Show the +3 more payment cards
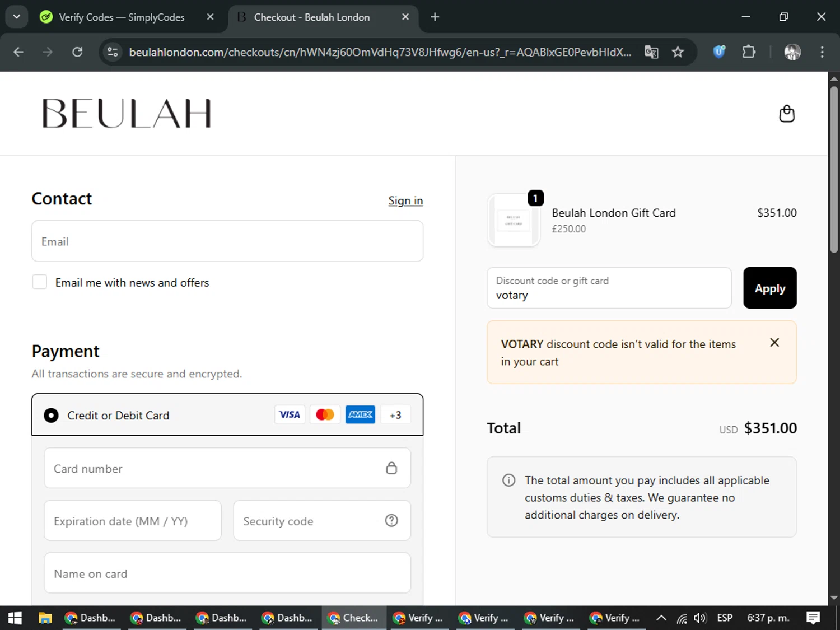This screenshot has width=840, height=630. pyautogui.click(x=395, y=415)
